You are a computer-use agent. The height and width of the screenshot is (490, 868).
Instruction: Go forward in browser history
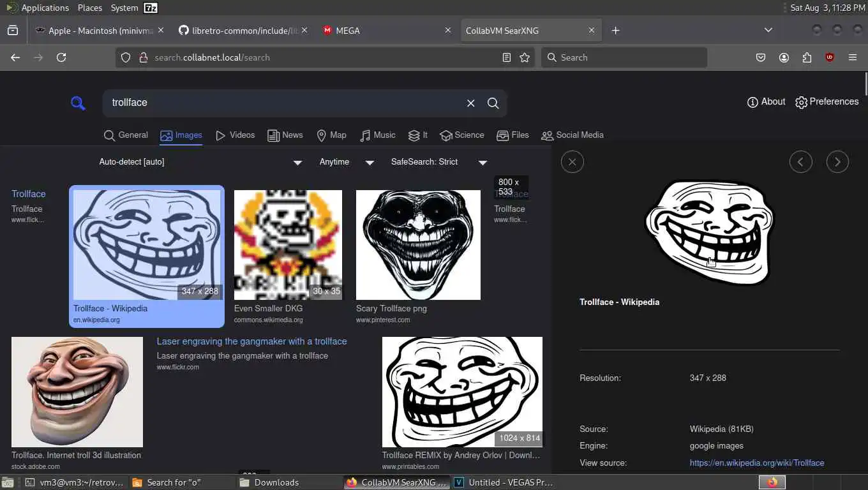(38, 57)
